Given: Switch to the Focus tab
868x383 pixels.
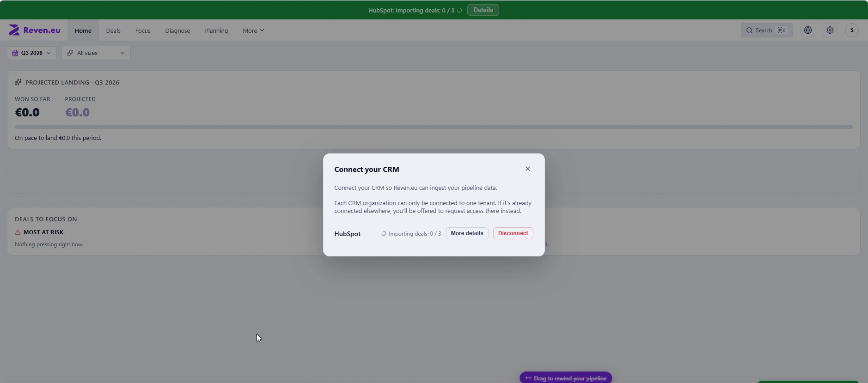Looking at the screenshot, I should 143,30.
